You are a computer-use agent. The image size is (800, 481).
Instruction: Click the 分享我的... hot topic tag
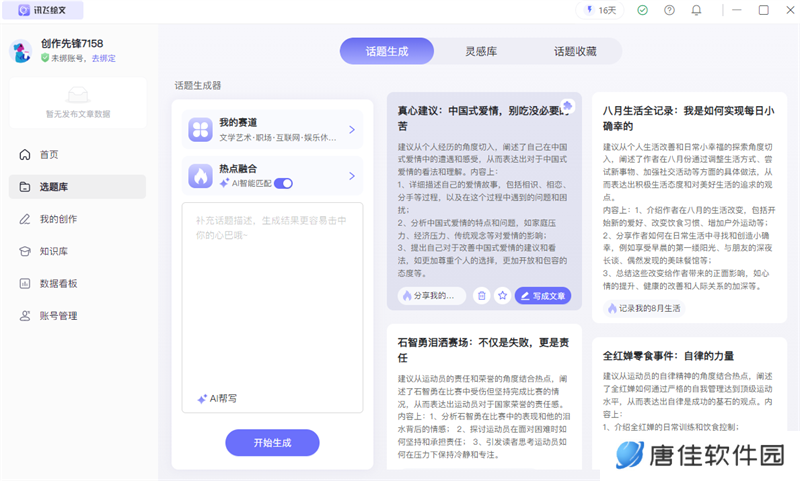pos(432,295)
